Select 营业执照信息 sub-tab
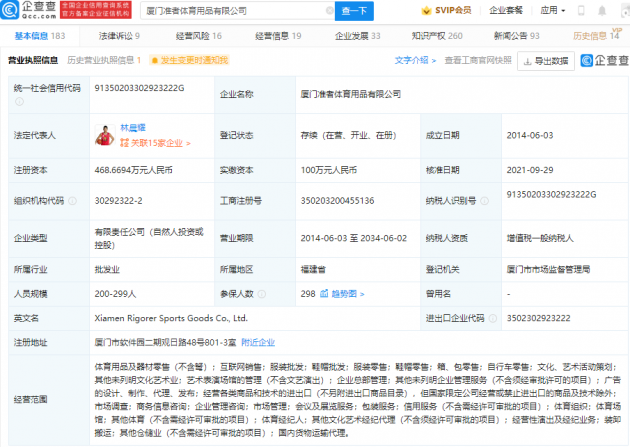This screenshot has width=630, height=447. (33, 60)
